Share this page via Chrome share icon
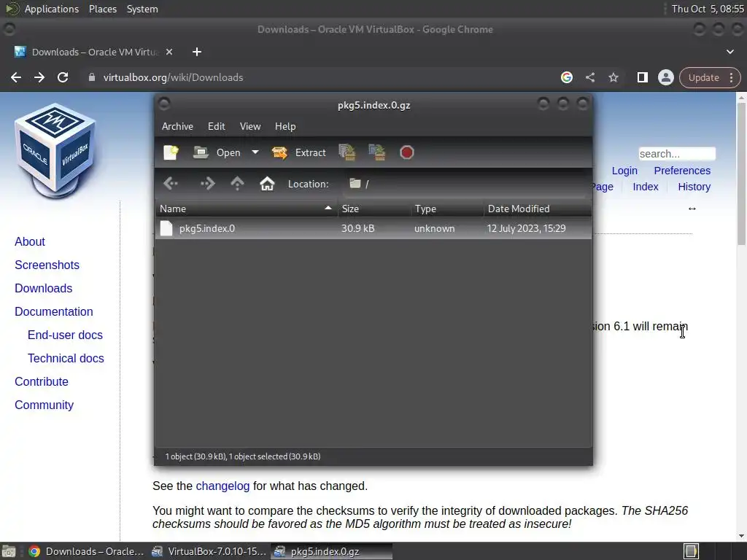Screen dimensions: 747x560 [x=589, y=77]
